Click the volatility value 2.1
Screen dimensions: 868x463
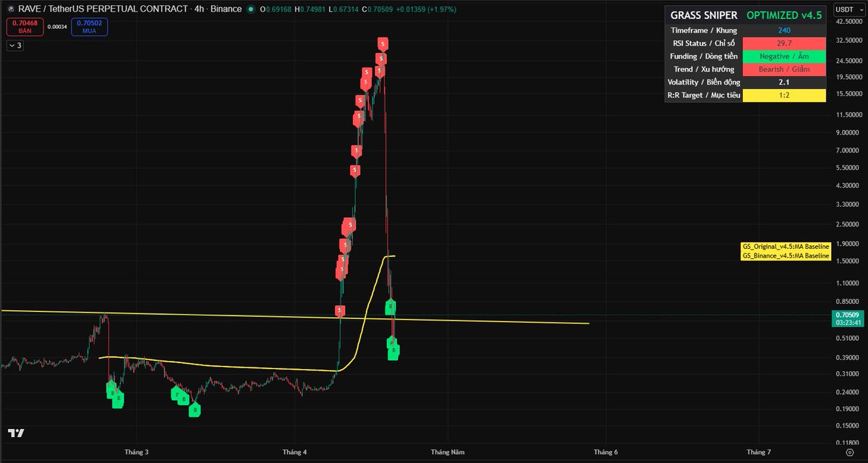pos(784,82)
